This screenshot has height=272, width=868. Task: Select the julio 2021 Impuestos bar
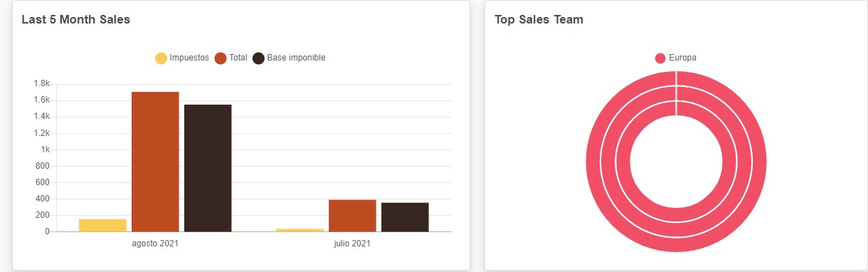pos(300,230)
